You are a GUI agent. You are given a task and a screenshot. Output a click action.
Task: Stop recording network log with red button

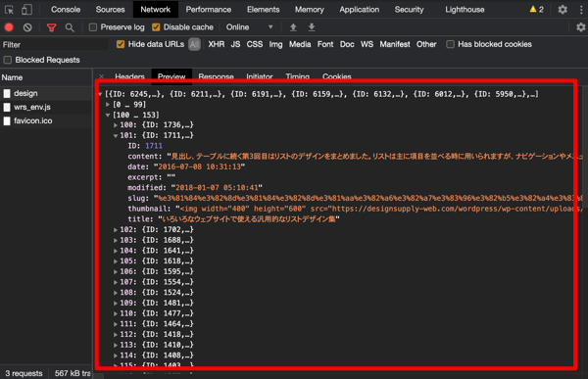click(9, 27)
